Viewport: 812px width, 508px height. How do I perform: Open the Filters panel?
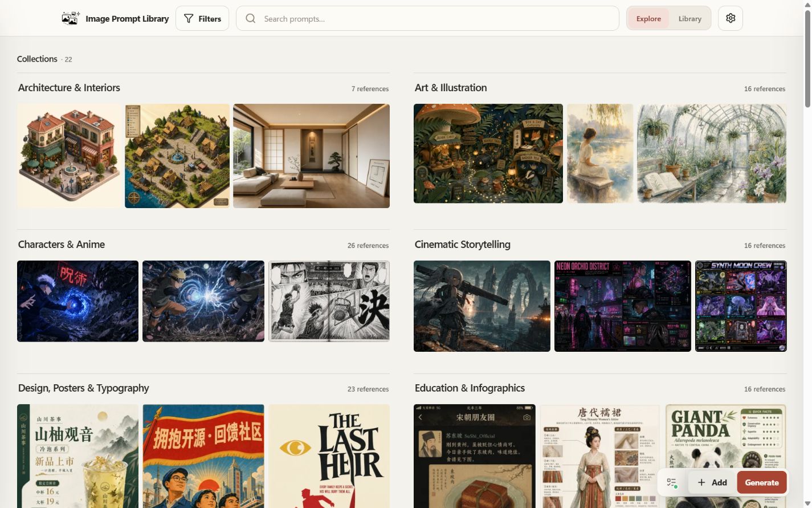tap(202, 18)
